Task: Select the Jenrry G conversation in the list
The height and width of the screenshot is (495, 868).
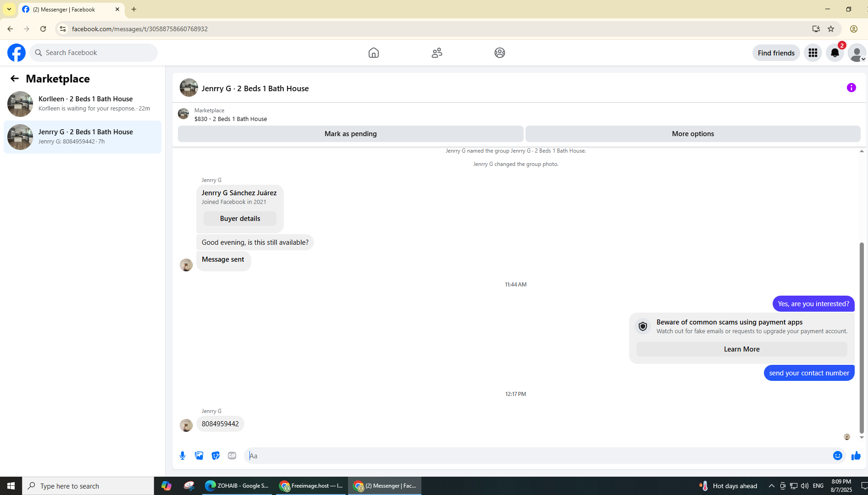Action: [83, 137]
